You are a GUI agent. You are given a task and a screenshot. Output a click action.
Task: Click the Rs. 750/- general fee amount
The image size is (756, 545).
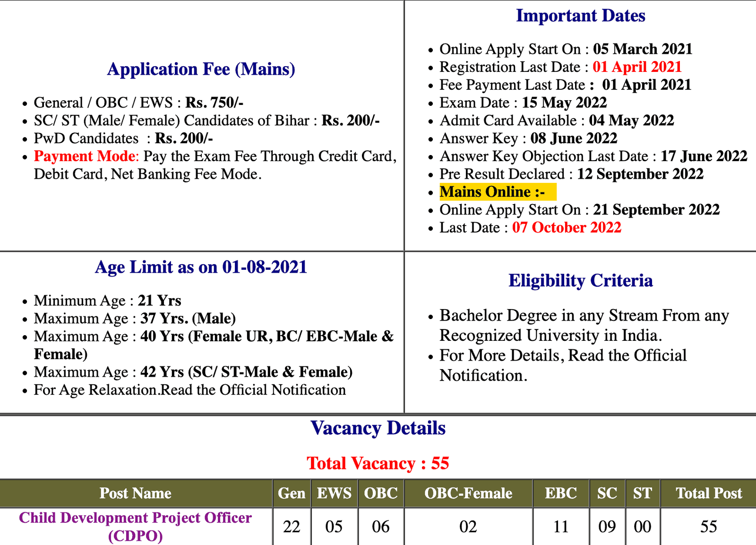(x=214, y=103)
